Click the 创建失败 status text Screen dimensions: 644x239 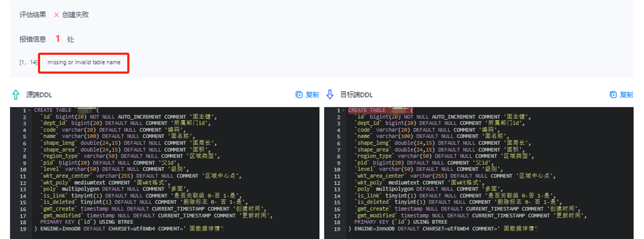(75, 15)
